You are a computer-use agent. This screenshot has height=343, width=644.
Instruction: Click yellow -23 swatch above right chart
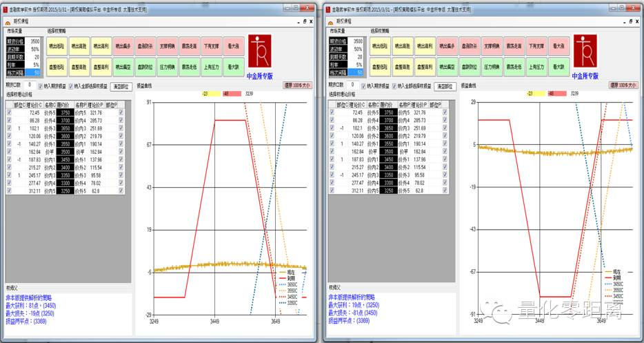pos(536,94)
